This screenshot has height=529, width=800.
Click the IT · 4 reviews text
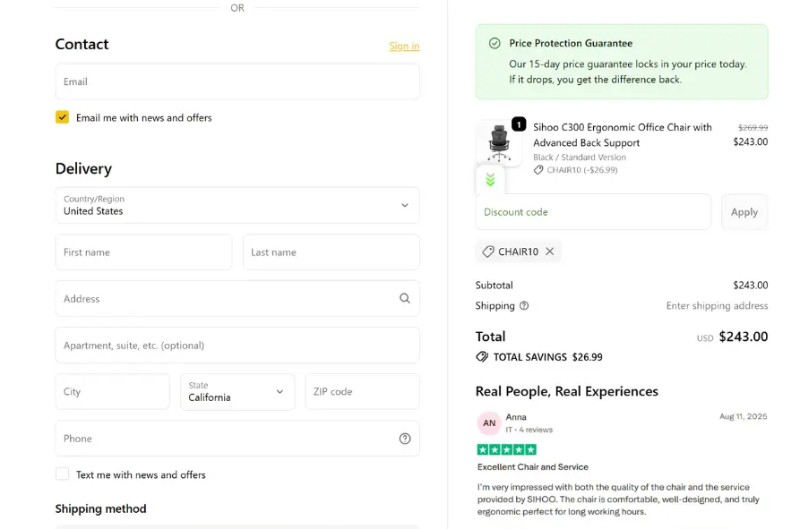[x=529, y=430]
